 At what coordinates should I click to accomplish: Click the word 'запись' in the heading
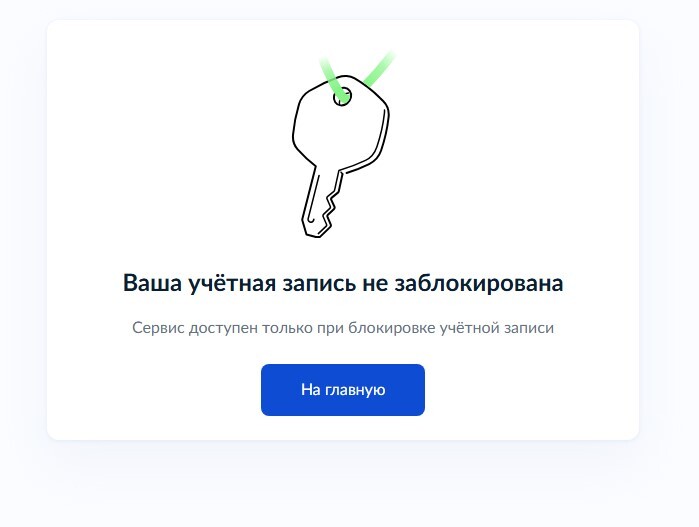click(319, 283)
